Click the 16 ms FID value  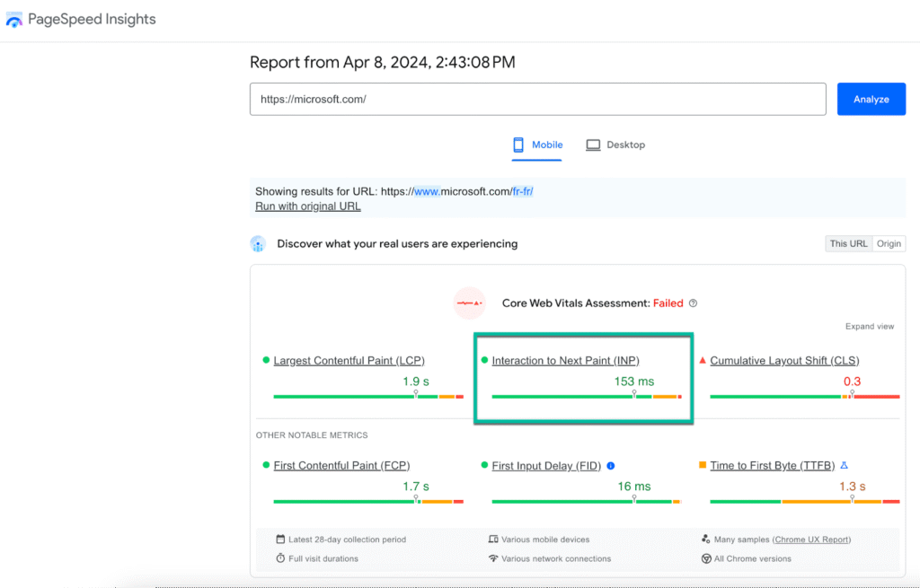point(634,486)
